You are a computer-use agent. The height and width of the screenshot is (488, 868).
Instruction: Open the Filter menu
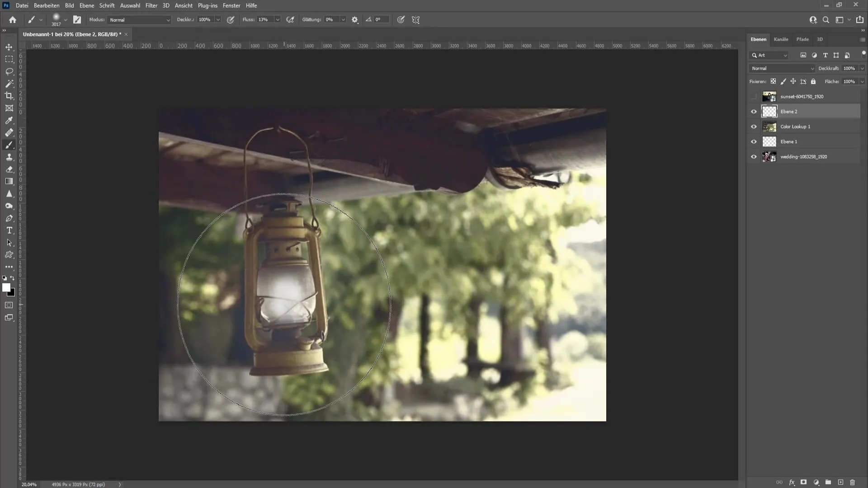[x=151, y=5]
